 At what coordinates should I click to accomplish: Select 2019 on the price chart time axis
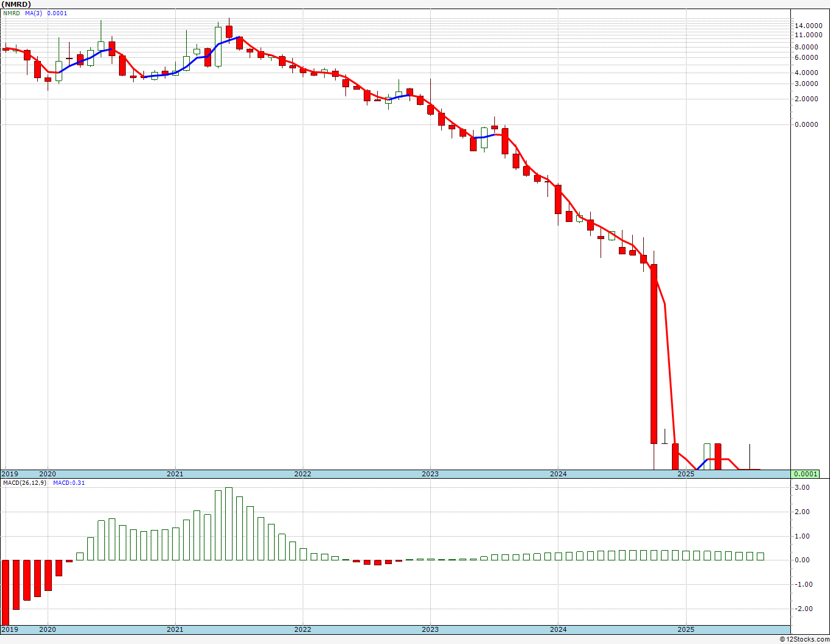[10, 474]
